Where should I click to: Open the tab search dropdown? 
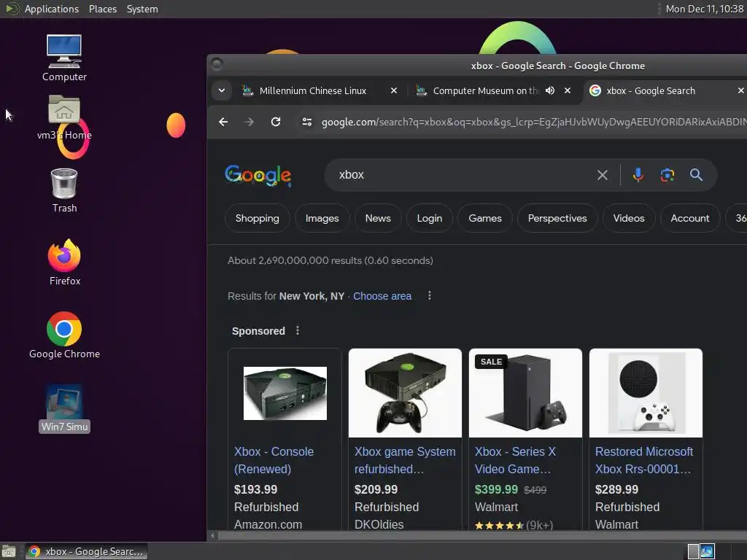(x=222, y=90)
